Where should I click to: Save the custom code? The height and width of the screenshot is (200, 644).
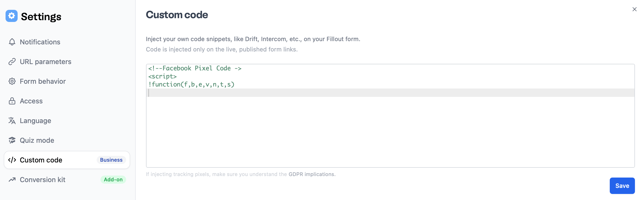click(x=622, y=186)
